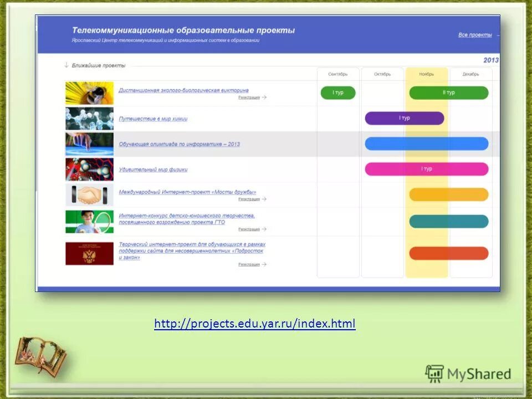532x399 pixels.
Task: Click the teal ГТО contest timeline bar
Action: click(449, 221)
